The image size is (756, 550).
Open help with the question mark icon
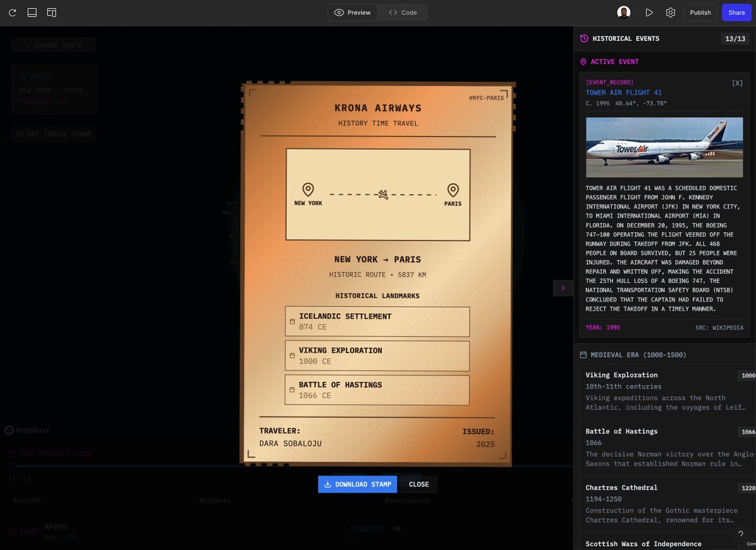tap(741, 534)
